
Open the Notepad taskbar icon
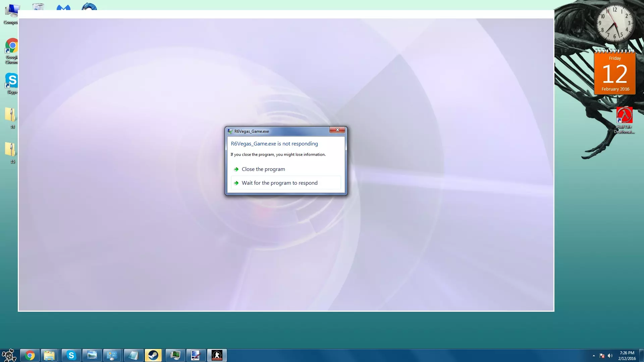[133, 355]
